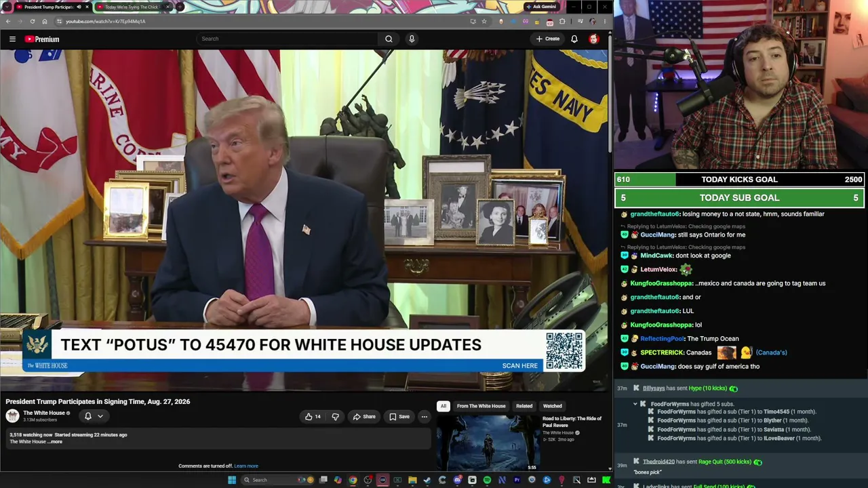The height and width of the screenshot is (488, 868).
Task: Click LetumVelox's emote in chat
Action: pos(686,269)
